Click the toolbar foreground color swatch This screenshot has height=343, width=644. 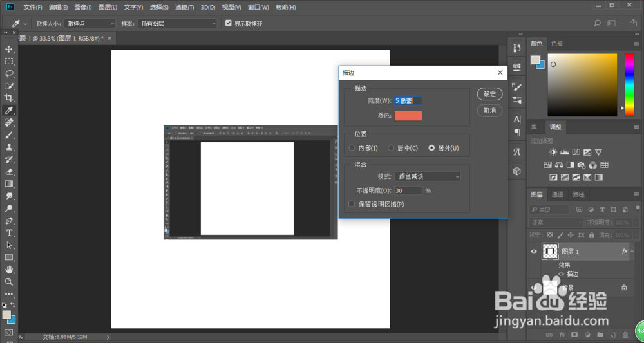[x=6, y=315]
